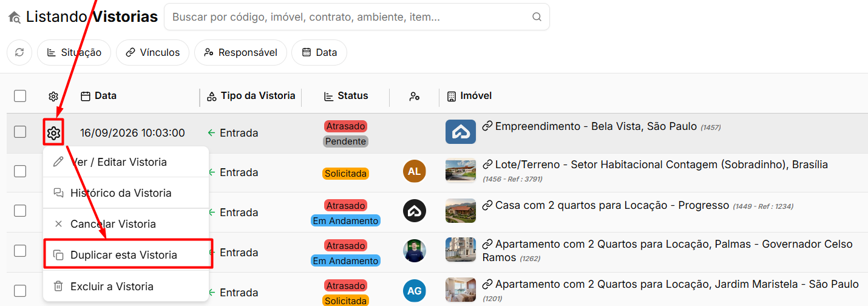Click the refresh list icon button
The image size is (868, 306).
click(x=19, y=52)
